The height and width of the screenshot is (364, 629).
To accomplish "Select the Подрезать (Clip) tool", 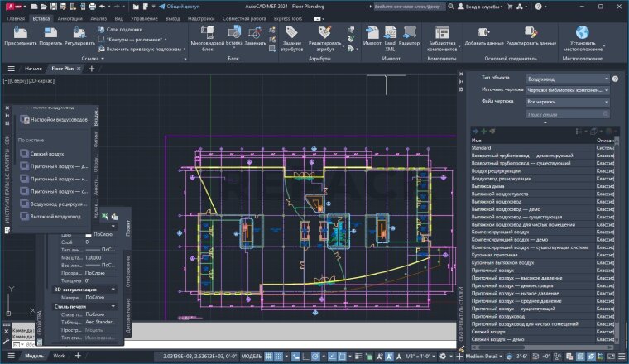I will (x=50, y=34).
